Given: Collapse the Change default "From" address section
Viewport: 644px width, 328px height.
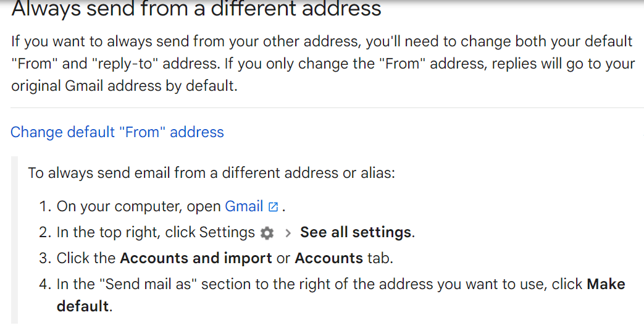Looking at the screenshot, I should tap(117, 132).
